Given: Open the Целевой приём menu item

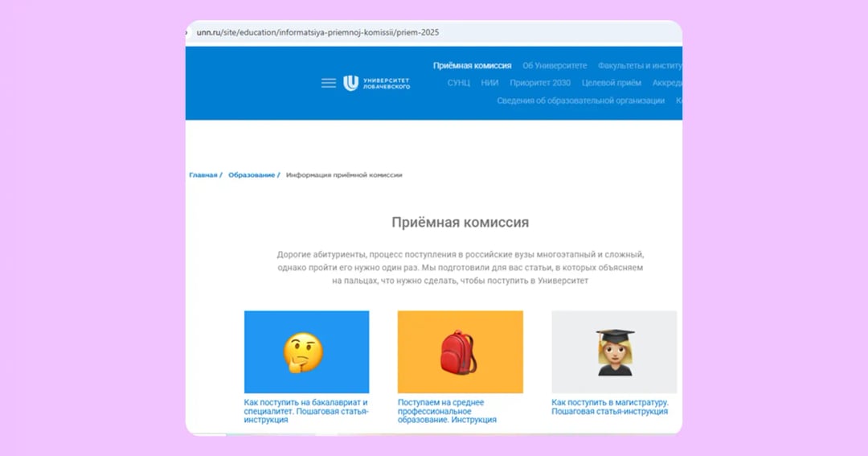Looking at the screenshot, I should pyautogui.click(x=611, y=83).
